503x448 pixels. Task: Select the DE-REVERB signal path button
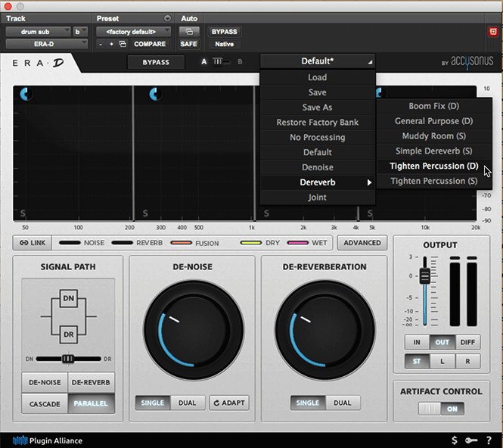pyautogui.click(x=91, y=382)
